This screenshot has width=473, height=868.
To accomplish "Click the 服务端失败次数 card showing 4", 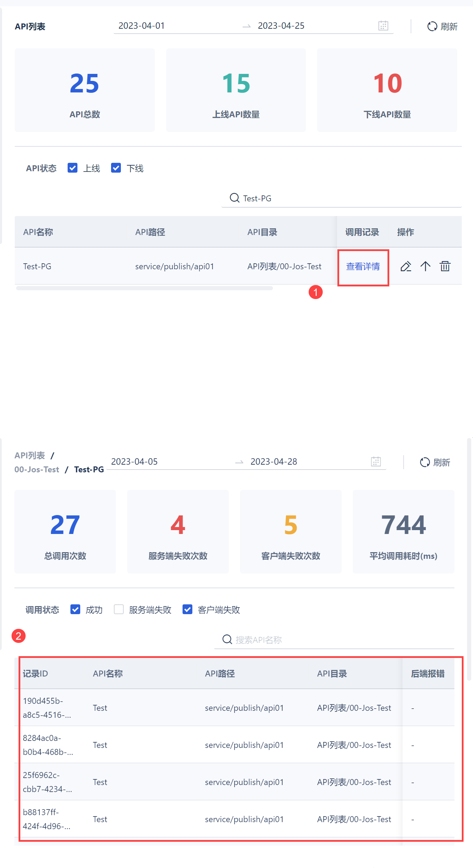I will pos(178,532).
